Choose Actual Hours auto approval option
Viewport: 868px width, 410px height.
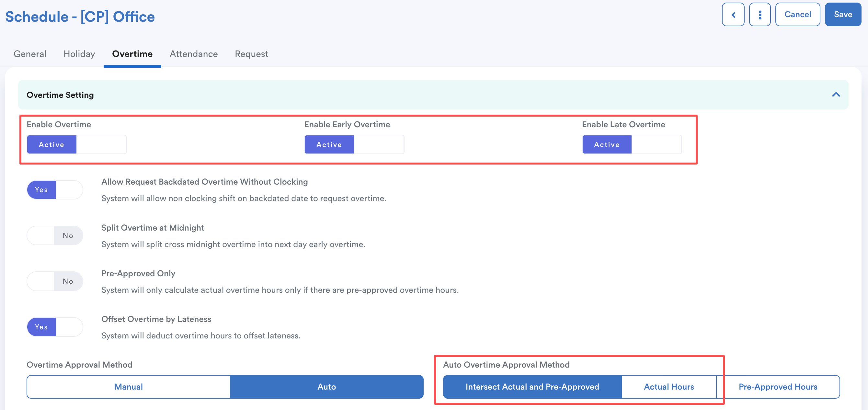pos(668,387)
